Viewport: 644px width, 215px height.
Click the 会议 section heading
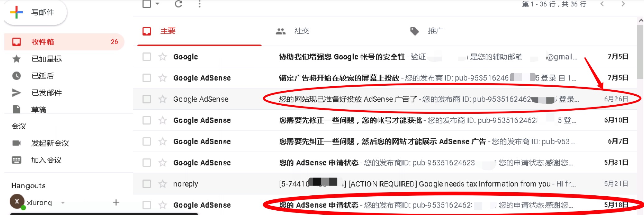pyautogui.click(x=19, y=126)
